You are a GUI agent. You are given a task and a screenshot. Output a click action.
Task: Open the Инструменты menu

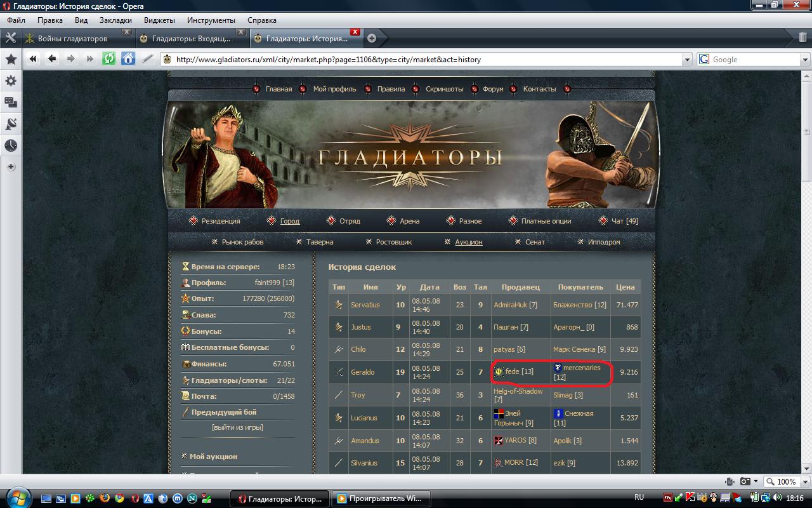click(211, 20)
